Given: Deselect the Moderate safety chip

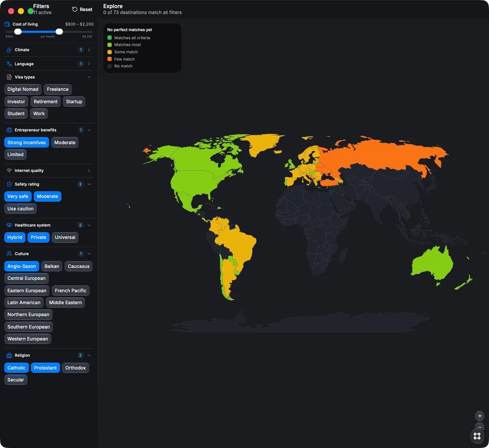Looking at the screenshot, I should [x=47, y=196].
